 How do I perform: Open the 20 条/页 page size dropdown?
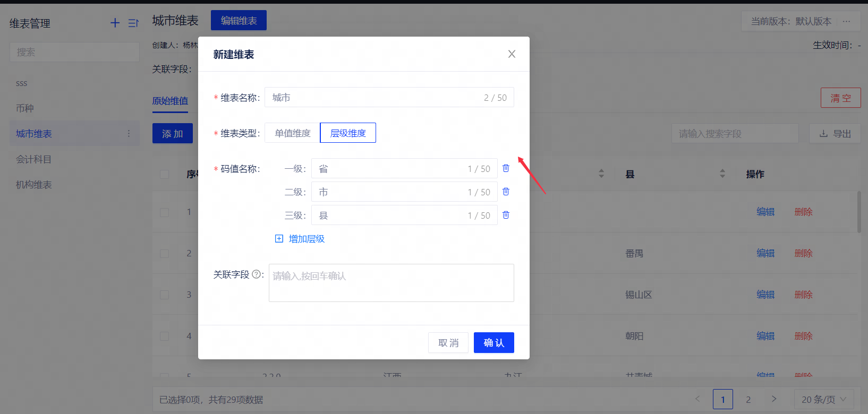824,399
